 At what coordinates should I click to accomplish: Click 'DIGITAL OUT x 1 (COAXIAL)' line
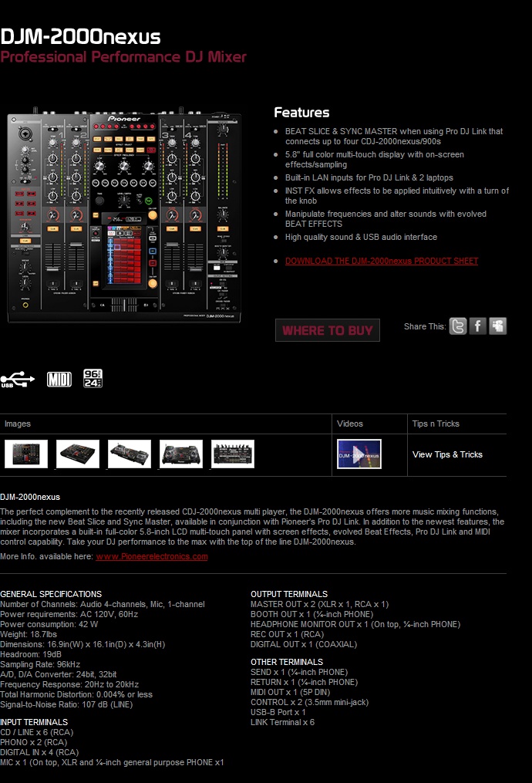point(304,644)
